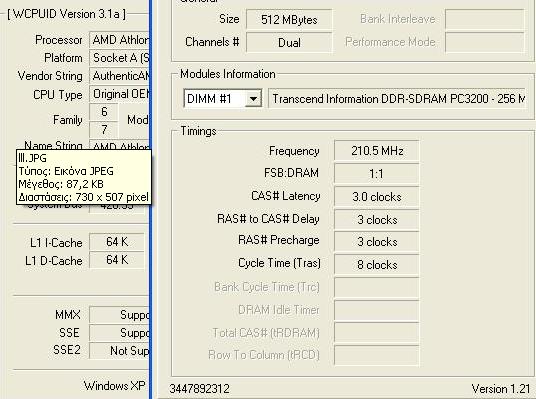Click the FSB:DRAM 1:1 ratio field

[x=377, y=174]
